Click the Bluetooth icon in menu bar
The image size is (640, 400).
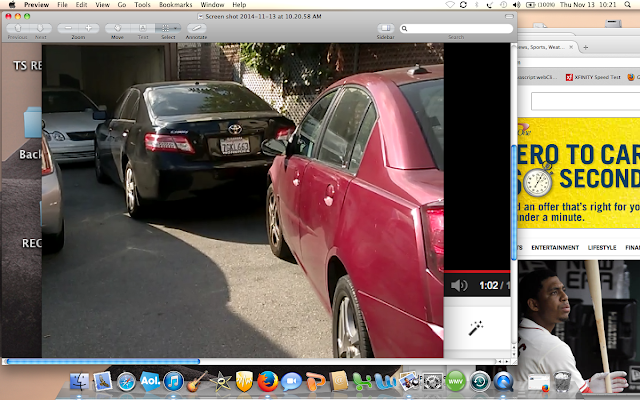(476, 4)
